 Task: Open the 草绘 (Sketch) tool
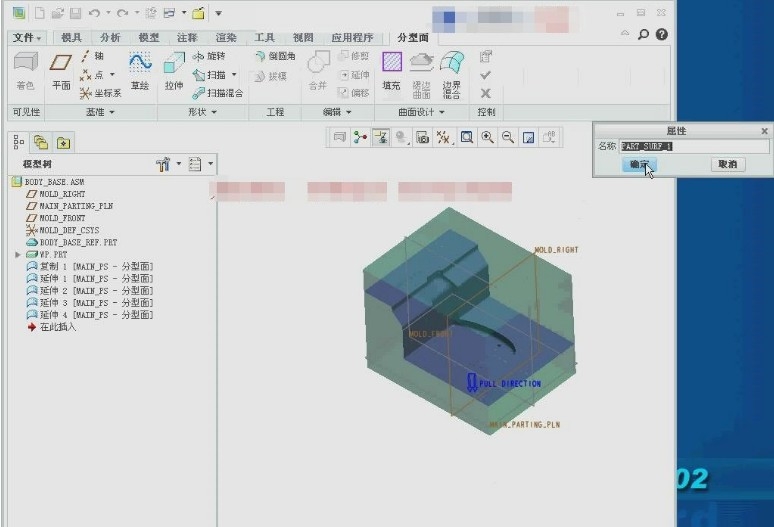tap(140, 72)
